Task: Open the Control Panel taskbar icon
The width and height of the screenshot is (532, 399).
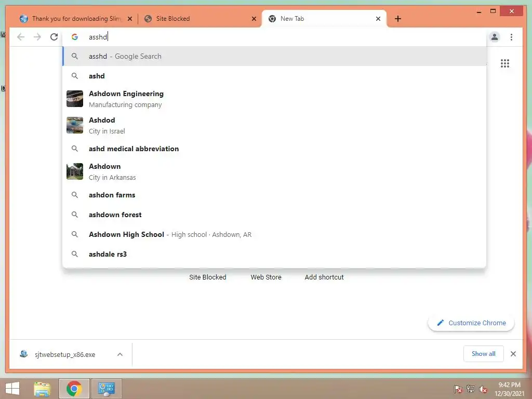Action: coord(107,389)
